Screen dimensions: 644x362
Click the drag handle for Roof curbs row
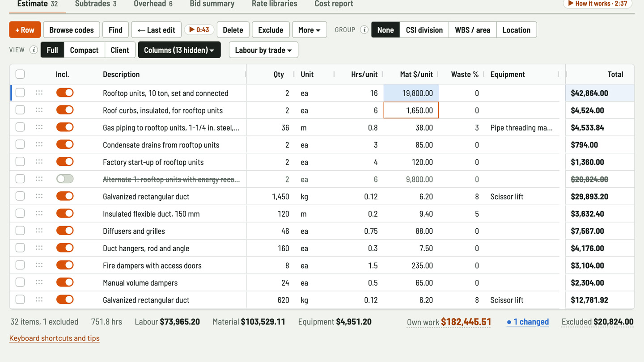pos(39,110)
